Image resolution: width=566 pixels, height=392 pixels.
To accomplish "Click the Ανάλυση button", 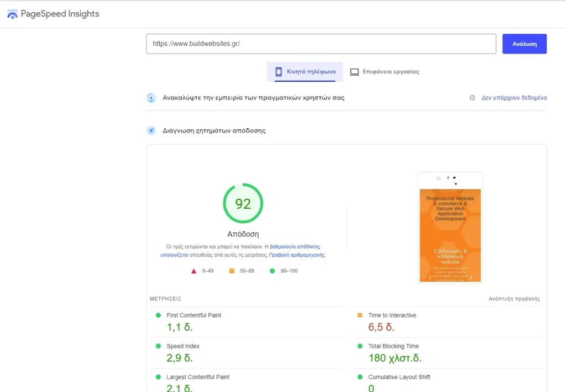I will (524, 43).
